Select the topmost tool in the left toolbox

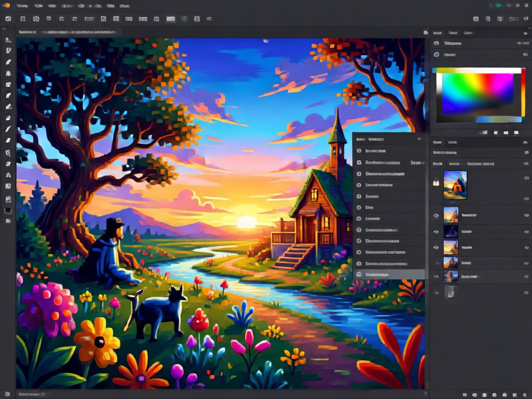[x=8, y=40]
